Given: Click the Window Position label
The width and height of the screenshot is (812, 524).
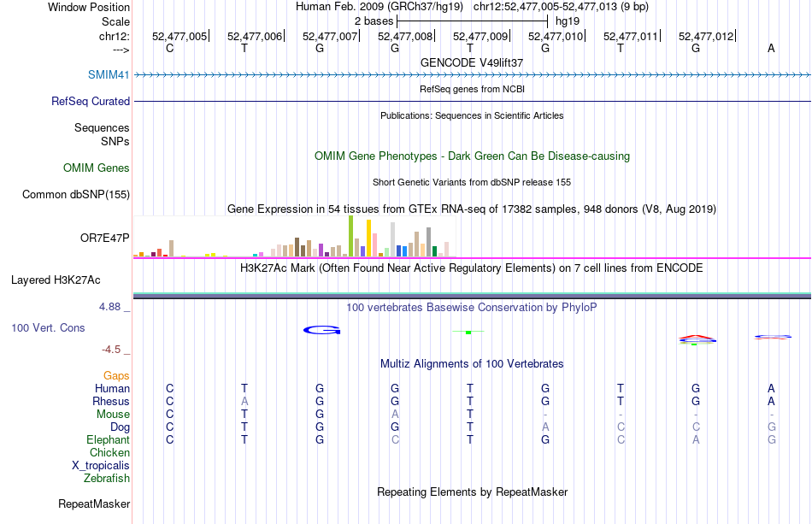Looking at the screenshot, I should click(x=89, y=7).
